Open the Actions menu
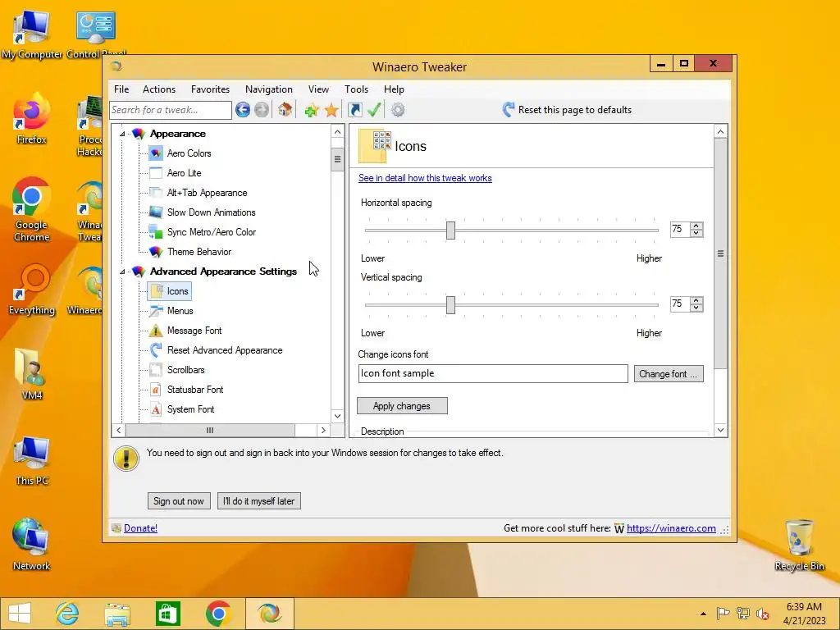Screen dimensions: 840x630 [158, 89]
